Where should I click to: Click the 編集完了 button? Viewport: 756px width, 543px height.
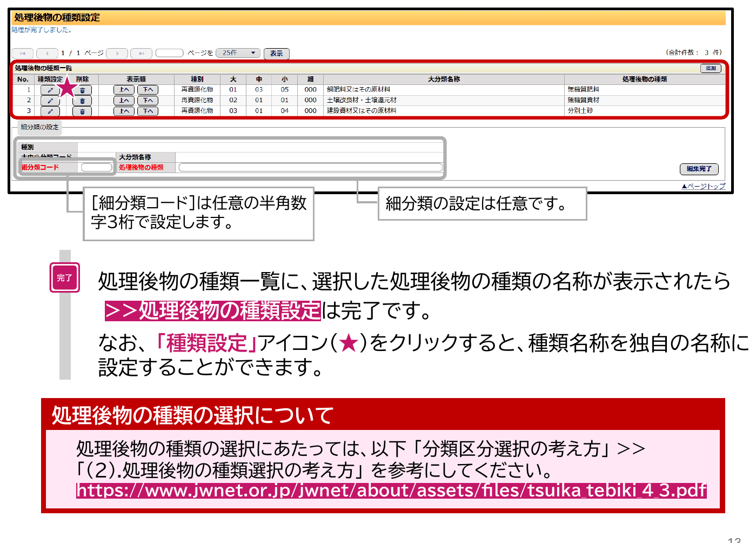pos(699,169)
